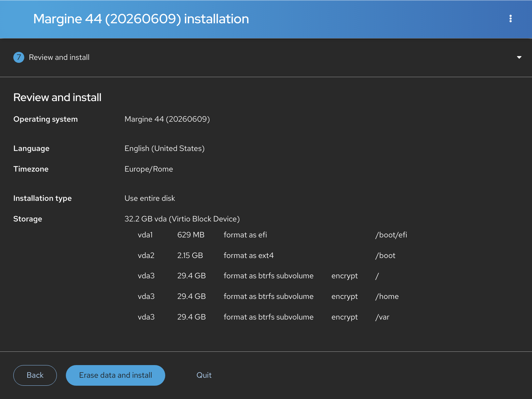The width and height of the screenshot is (532, 399).
Task: Click the '/' root mount point
Action: pyautogui.click(x=377, y=276)
